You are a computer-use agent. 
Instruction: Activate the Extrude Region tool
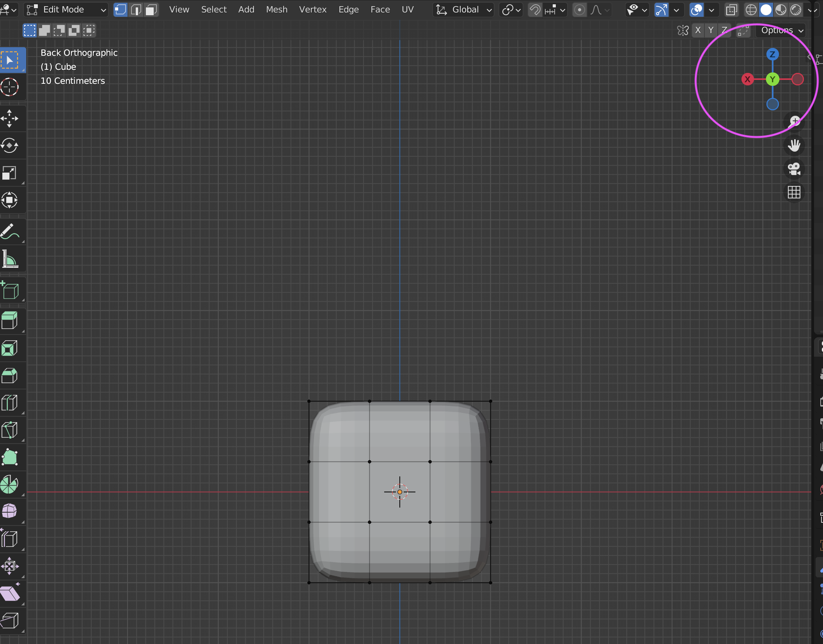[x=10, y=321]
